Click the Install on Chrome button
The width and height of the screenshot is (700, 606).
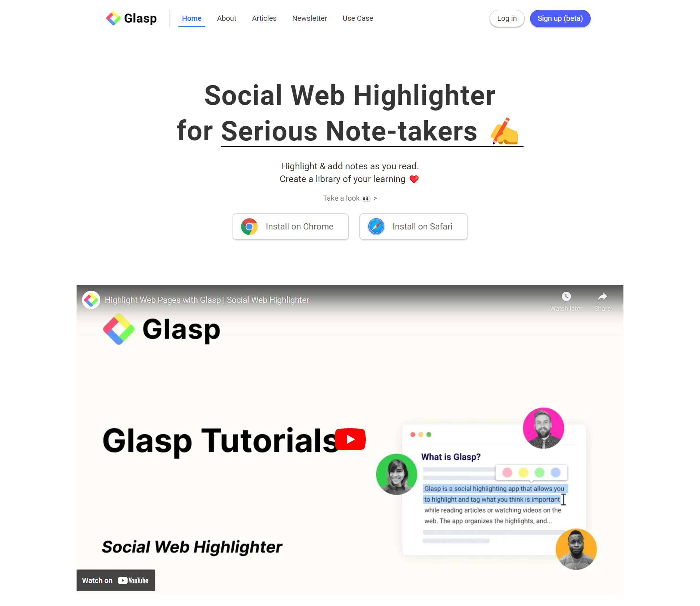pyautogui.click(x=291, y=227)
